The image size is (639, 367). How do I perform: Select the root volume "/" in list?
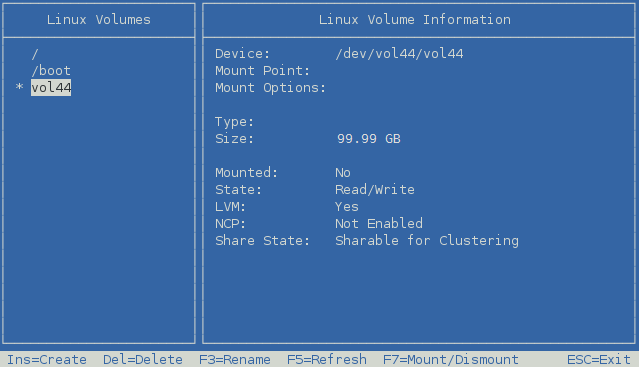[35, 54]
